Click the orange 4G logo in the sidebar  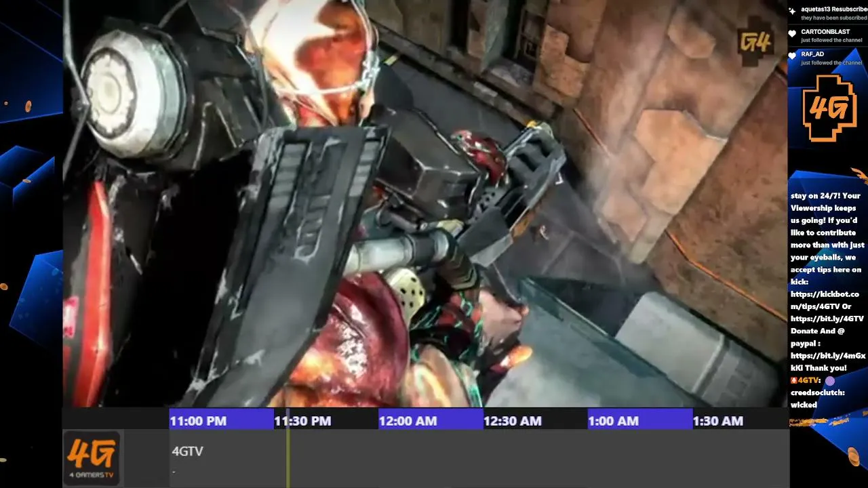tap(829, 108)
